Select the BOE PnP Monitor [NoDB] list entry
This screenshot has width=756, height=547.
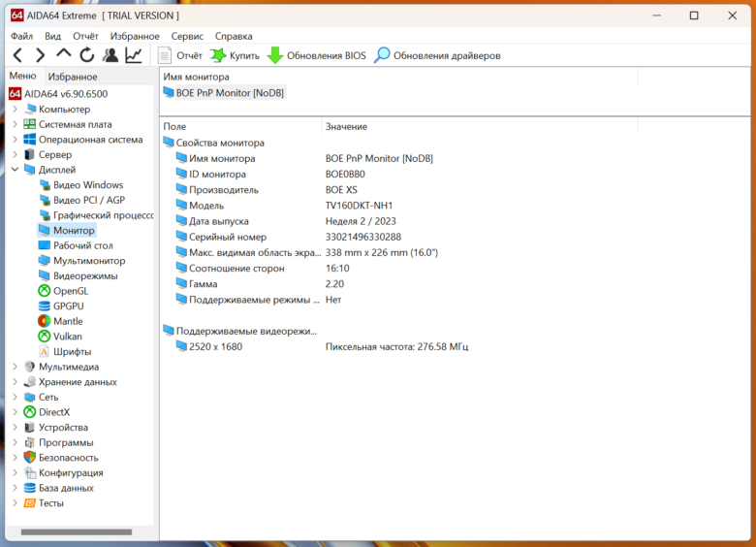pos(224,92)
